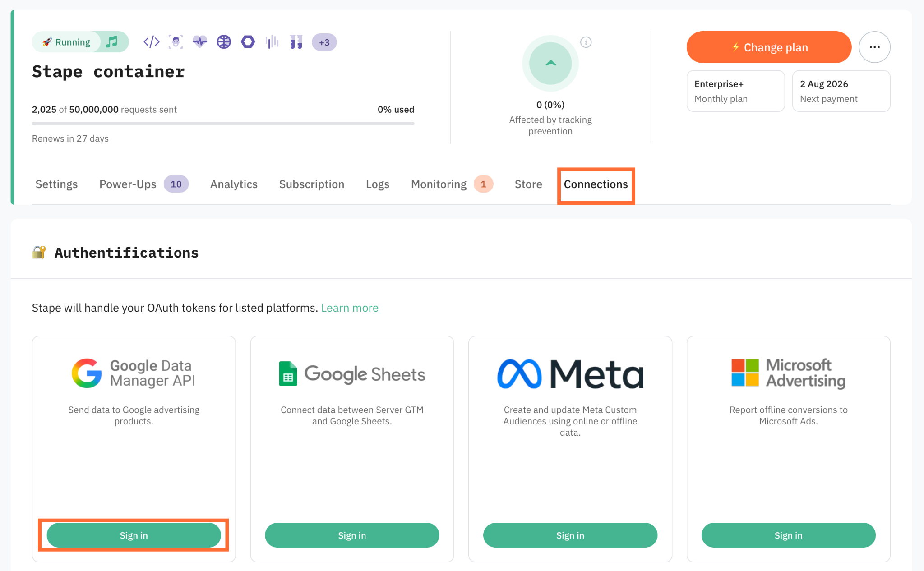
Task: Click the Next payment date card
Action: pyautogui.click(x=841, y=91)
